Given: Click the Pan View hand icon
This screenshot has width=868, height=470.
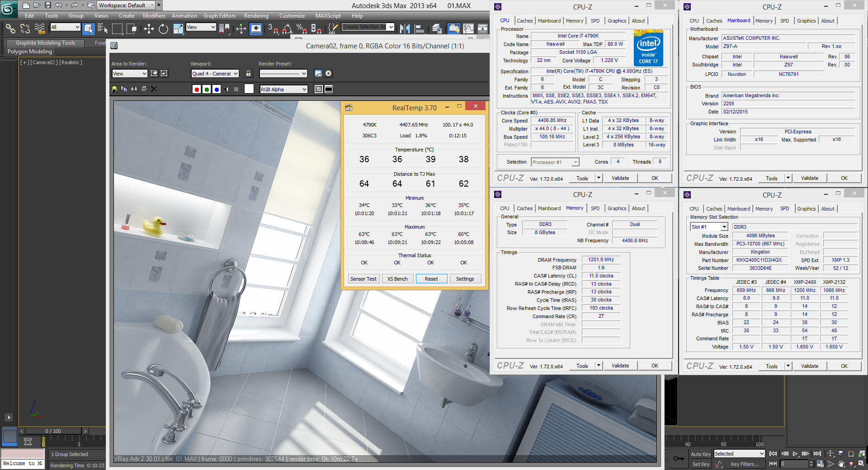Looking at the screenshot, I should (841, 464).
